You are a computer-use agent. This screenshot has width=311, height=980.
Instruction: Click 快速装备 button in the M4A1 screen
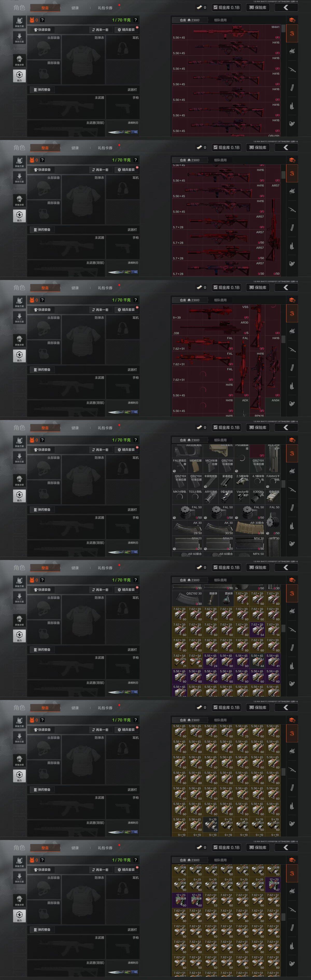(43, 30)
